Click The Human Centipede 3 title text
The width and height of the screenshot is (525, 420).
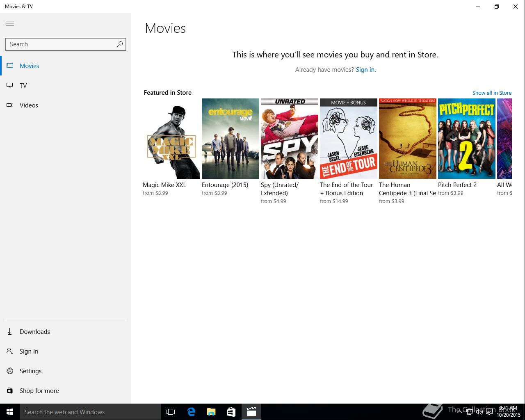pos(407,189)
